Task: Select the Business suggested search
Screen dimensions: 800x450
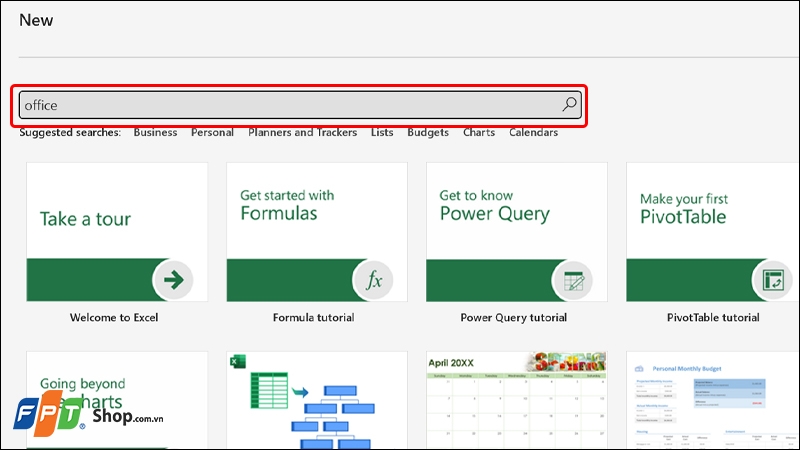Action: 156,133
